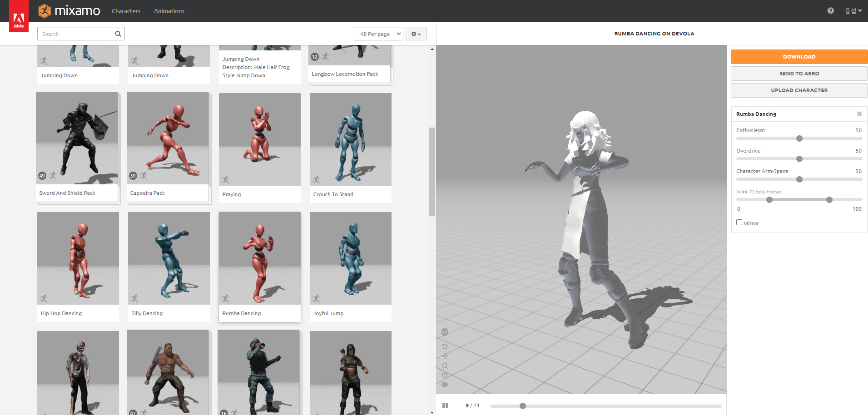Select the Longbow Locomotion Pack card

pyautogui.click(x=350, y=64)
